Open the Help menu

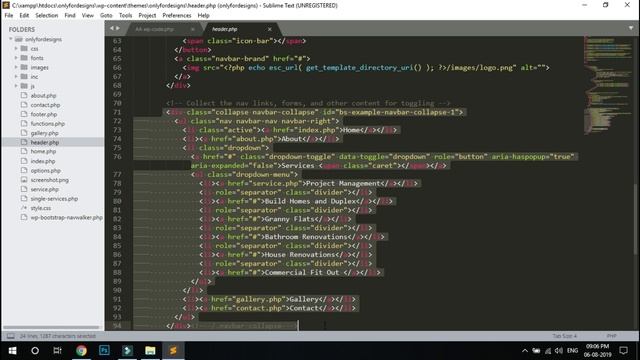(x=203, y=16)
